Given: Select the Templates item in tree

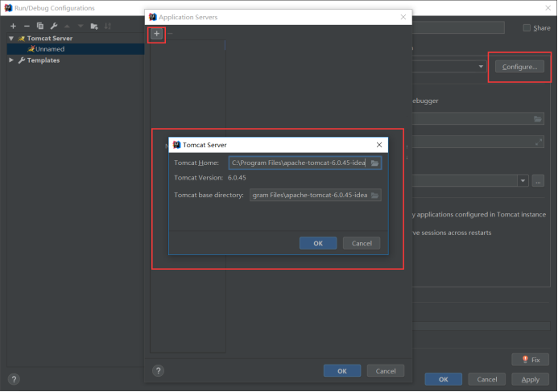Looking at the screenshot, I should point(43,60).
